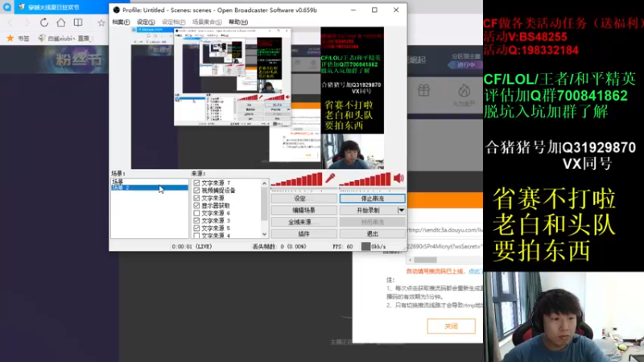Click the 退出 exit button
This screenshot has height=362, width=644.
tap(372, 233)
